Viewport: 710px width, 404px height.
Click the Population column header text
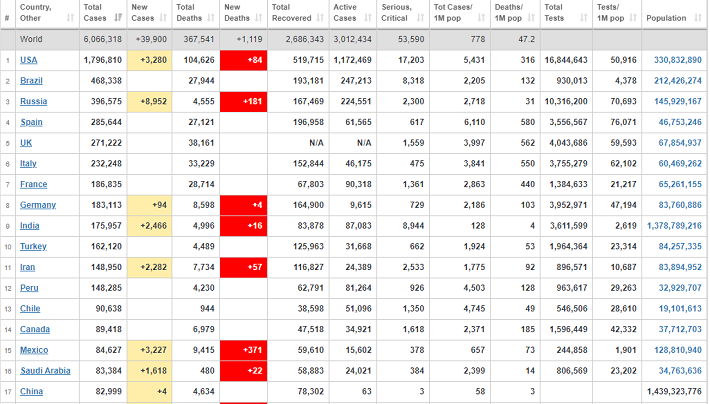coord(666,18)
